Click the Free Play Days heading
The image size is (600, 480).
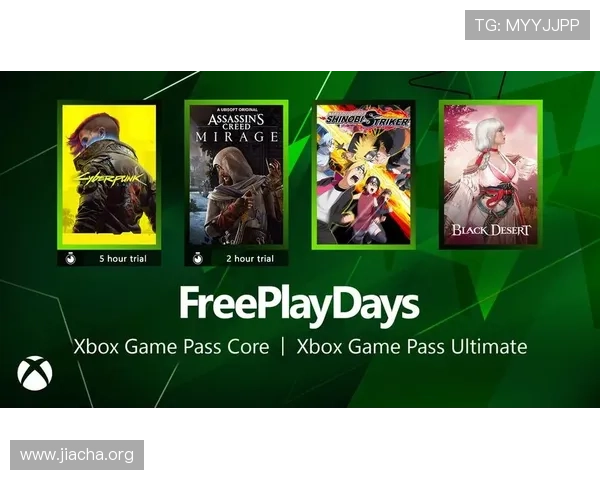299,305
